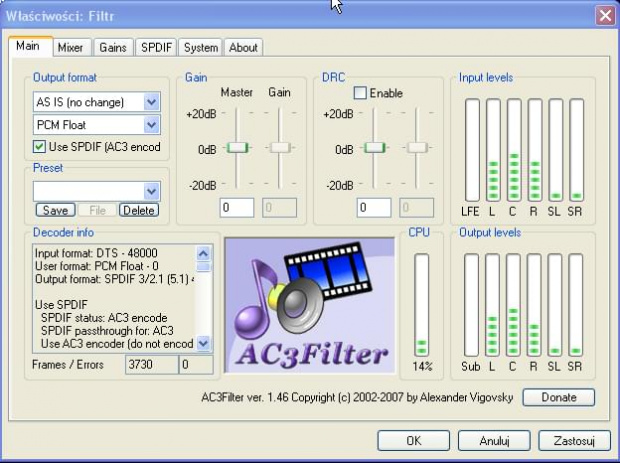Image resolution: width=620 pixels, height=463 pixels.
Task: Click the decoder info scroll down arrow
Action: (x=204, y=343)
